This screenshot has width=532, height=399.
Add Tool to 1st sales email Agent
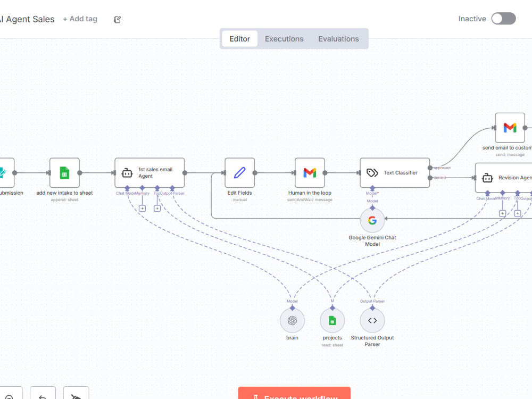tap(157, 209)
